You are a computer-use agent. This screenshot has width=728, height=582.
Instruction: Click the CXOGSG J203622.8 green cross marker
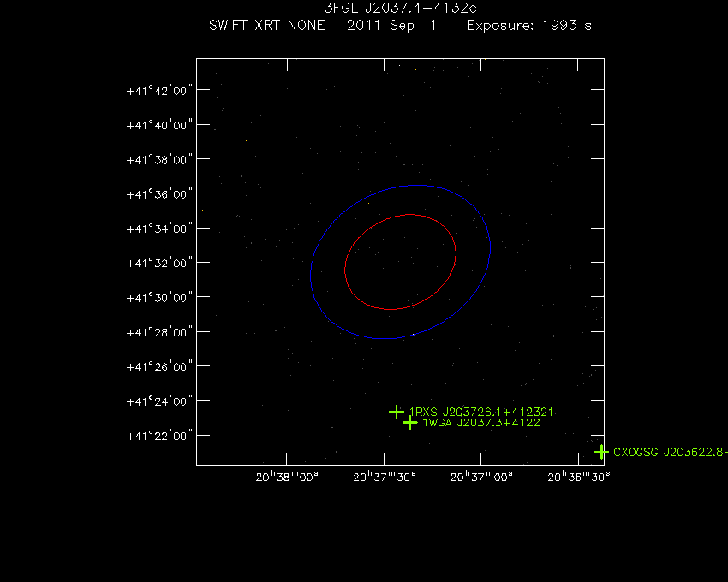(x=601, y=452)
